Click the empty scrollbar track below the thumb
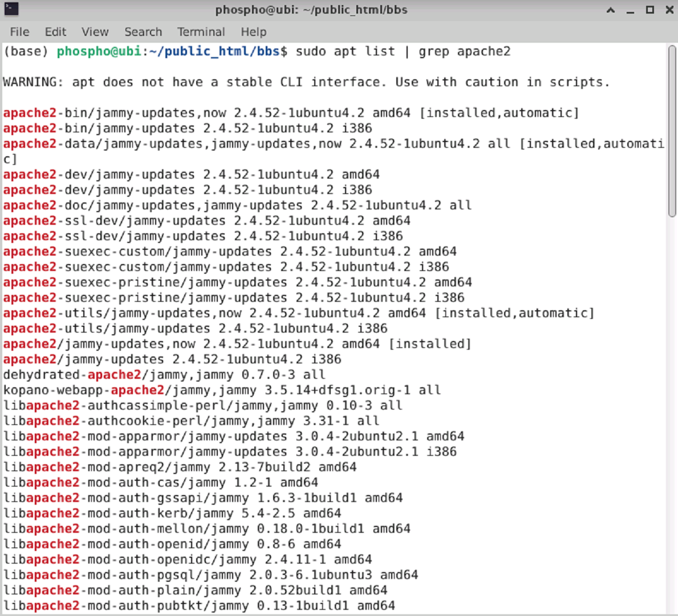678x616 pixels. (672, 415)
